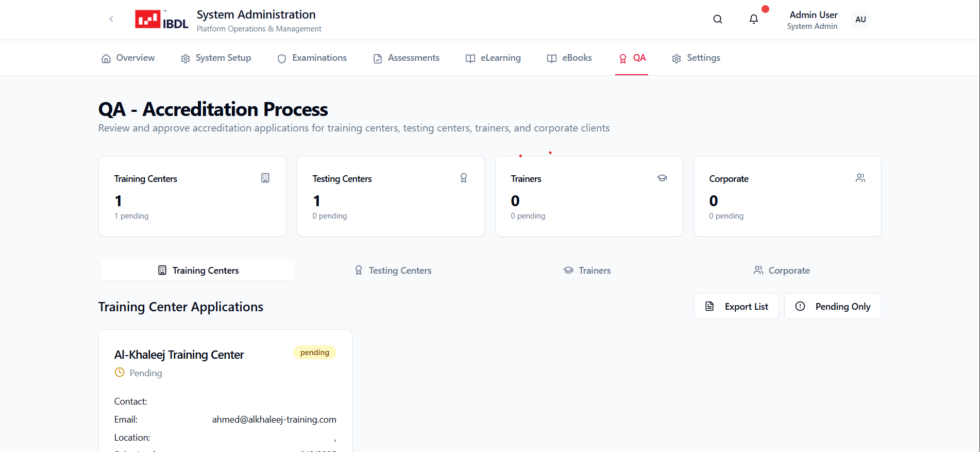Switch to the Trainers tab
The image size is (980, 452).
pos(587,271)
